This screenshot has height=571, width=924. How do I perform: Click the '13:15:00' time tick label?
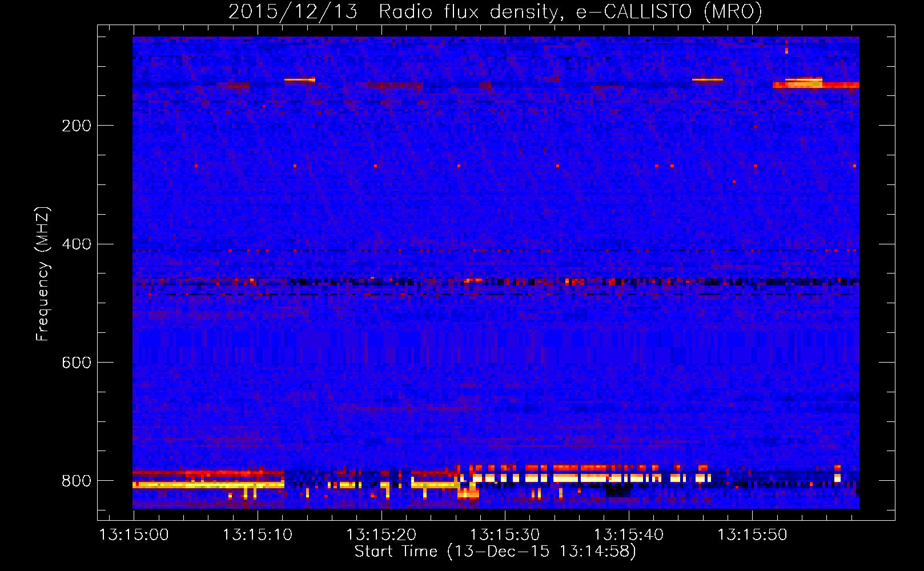(x=134, y=535)
